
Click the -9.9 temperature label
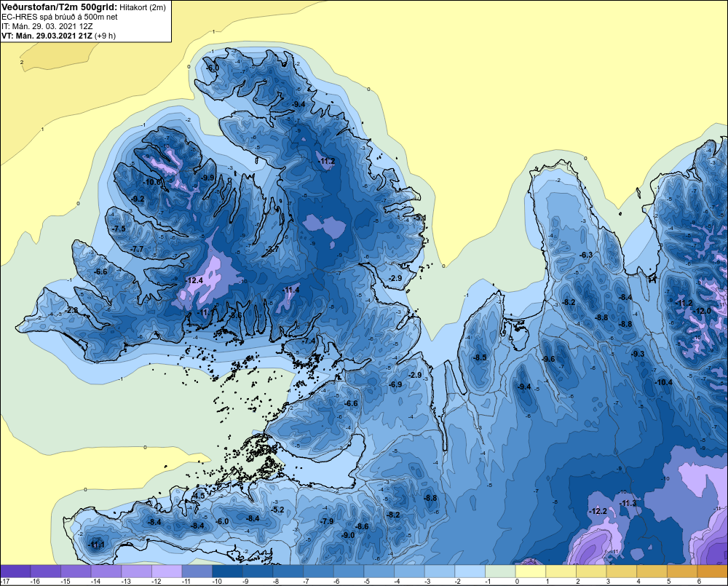(x=207, y=178)
